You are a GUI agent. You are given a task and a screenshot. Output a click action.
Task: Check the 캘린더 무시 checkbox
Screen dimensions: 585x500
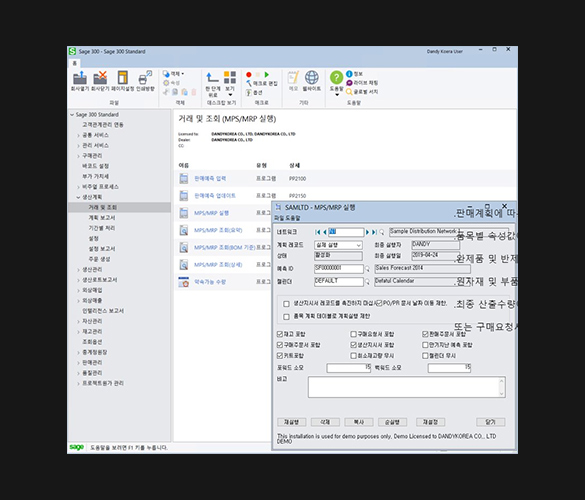click(x=425, y=356)
